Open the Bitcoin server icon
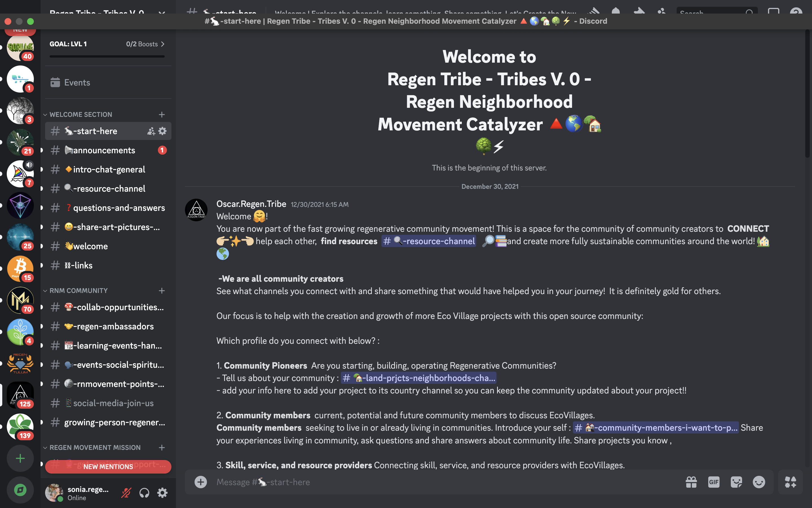This screenshot has height=508, width=812. 20,269
